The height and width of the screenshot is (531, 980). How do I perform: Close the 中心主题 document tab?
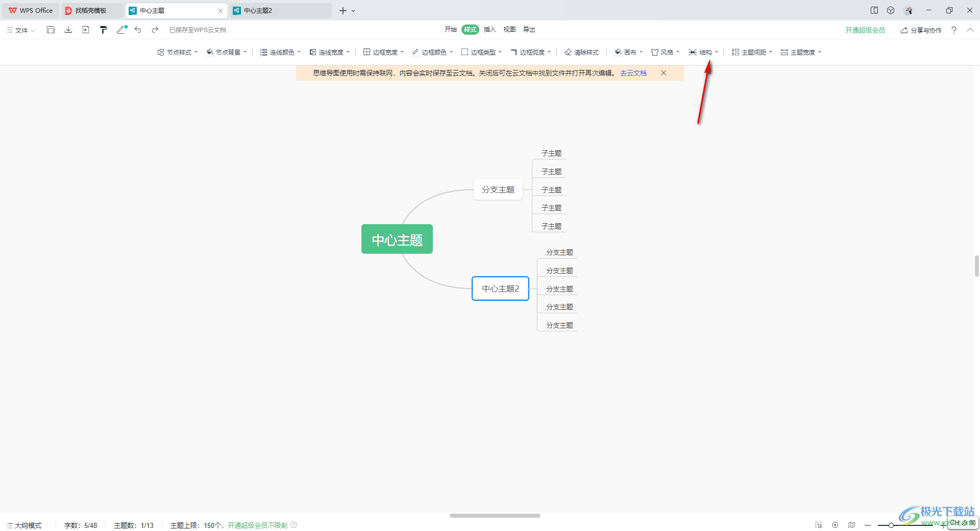pyautogui.click(x=220, y=10)
